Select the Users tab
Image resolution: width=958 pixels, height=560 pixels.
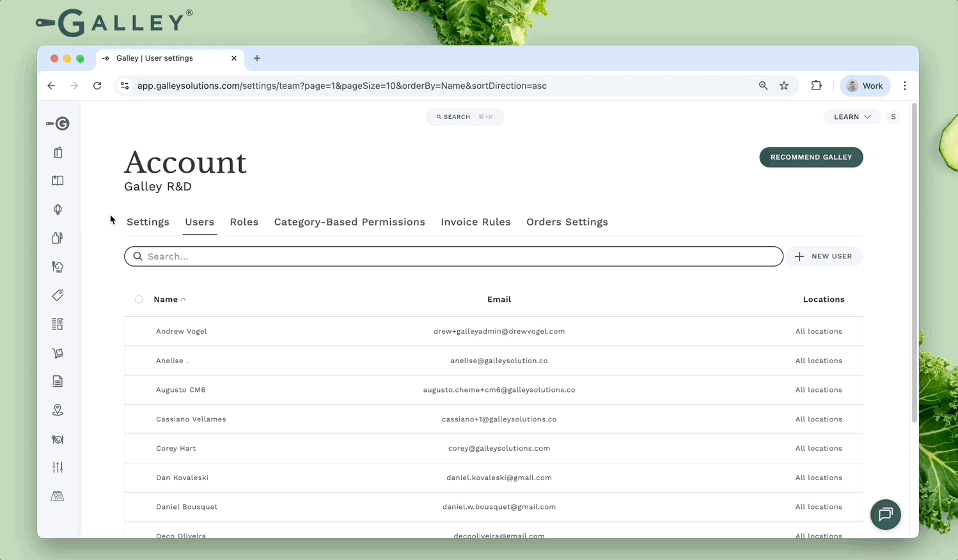point(200,222)
